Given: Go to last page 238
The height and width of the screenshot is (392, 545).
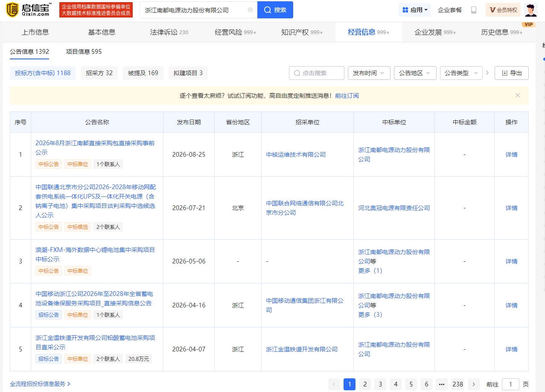Looking at the screenshot, I should point(458,384).
